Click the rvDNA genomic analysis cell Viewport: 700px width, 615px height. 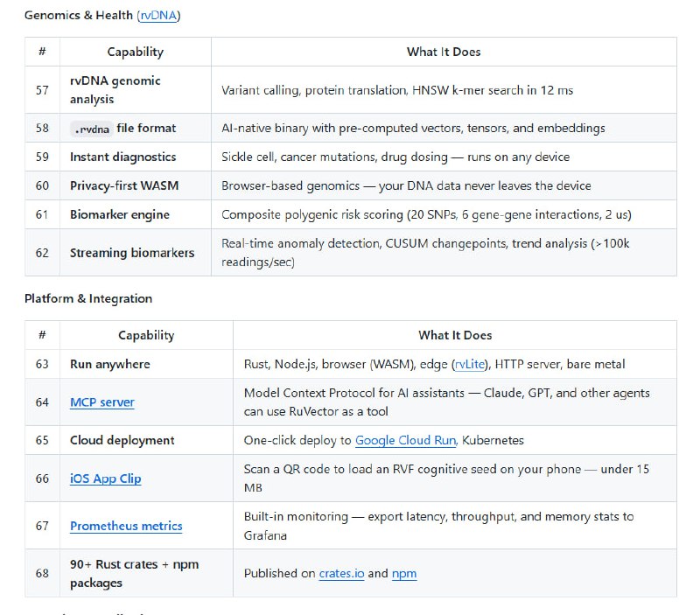click(115, 89)
